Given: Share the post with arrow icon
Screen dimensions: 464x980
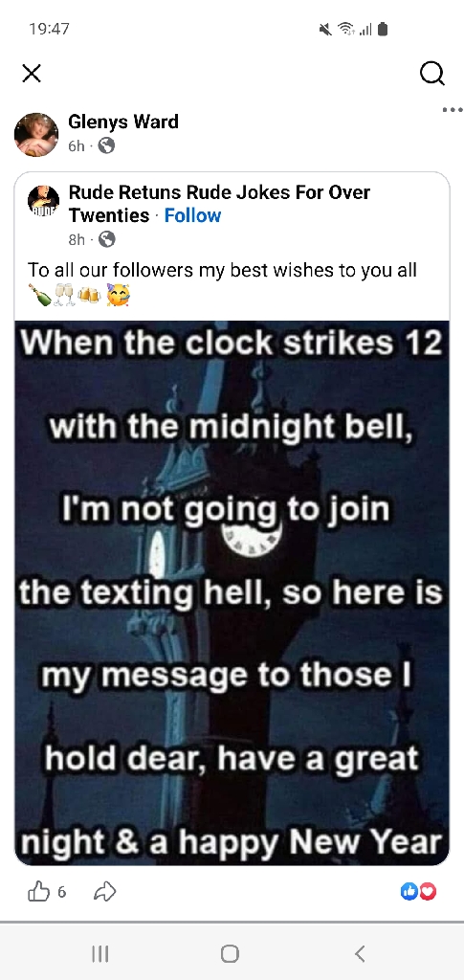Looking at the screenshot, I should [x=104, y=892].
